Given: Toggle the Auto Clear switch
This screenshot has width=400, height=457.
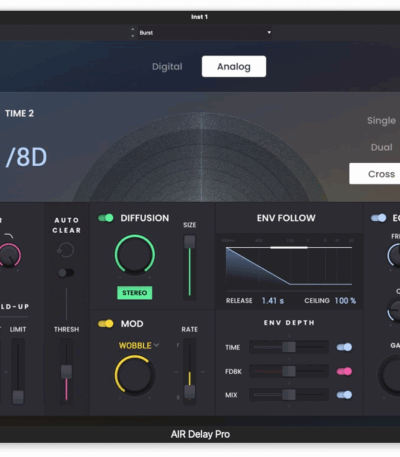Looking at the screenshot, I should tap(66, 273).
